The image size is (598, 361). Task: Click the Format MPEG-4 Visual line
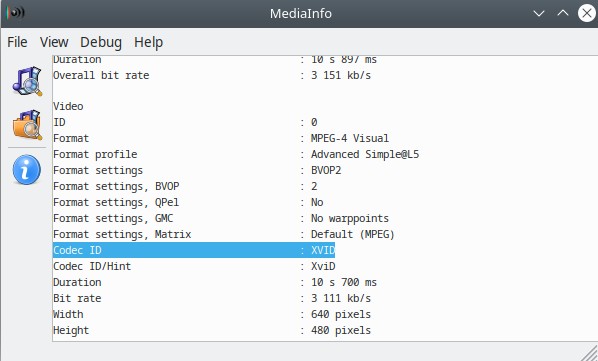[x=221, y=138]
